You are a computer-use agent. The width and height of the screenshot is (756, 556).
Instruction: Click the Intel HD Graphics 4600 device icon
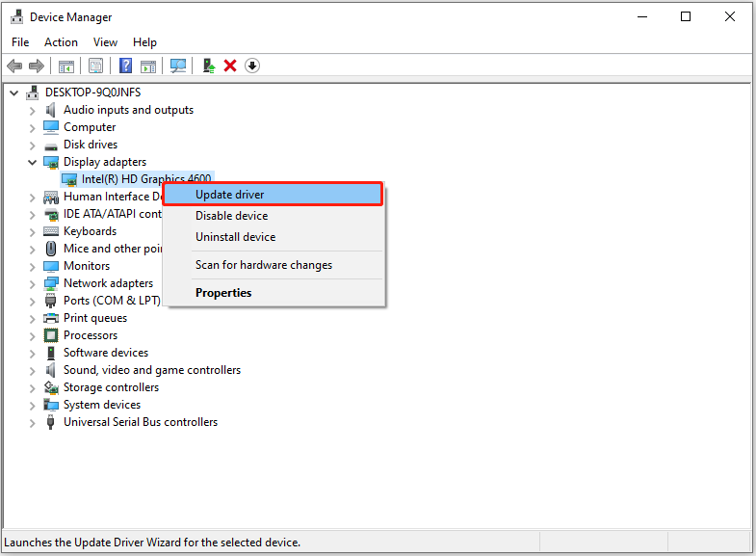coord(69,180)
